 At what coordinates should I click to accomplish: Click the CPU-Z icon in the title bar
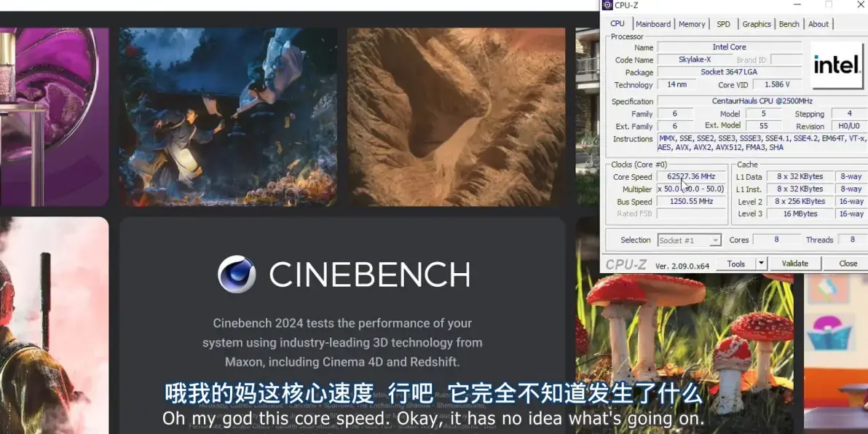607,5
